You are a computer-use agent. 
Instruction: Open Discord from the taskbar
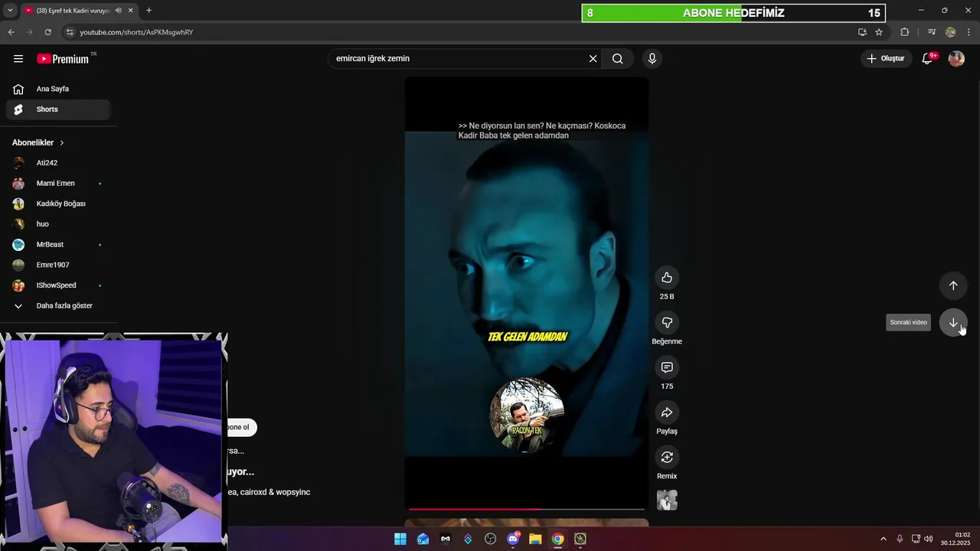pyautogui.click(x=513, y=539)
